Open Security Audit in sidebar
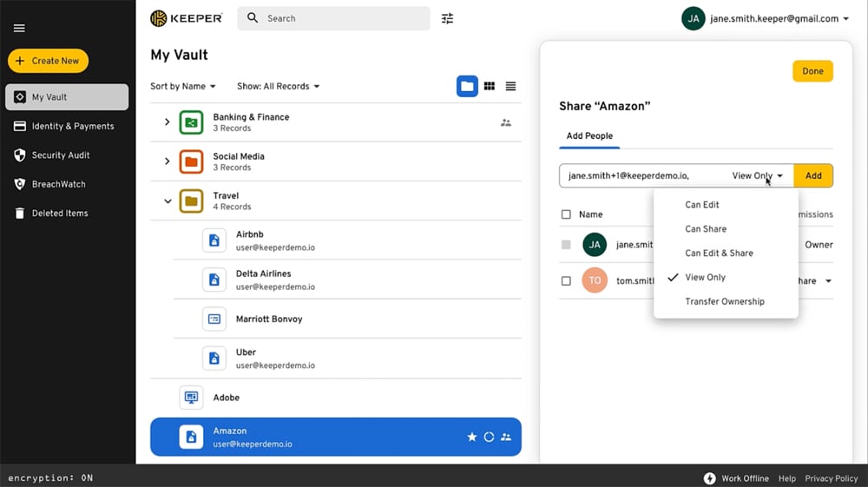868x487 pixels. tap(60, 155)
